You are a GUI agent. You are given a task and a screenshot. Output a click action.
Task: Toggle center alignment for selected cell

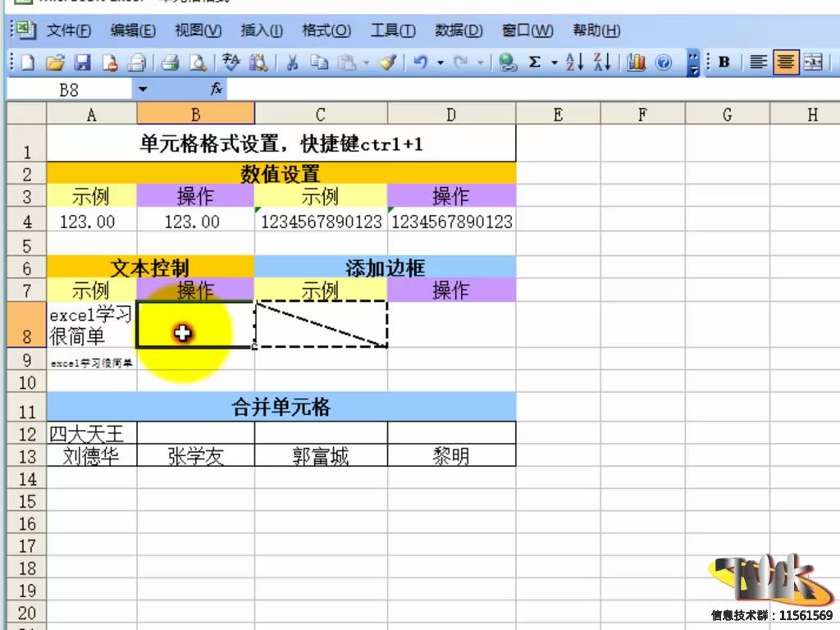click(x=785, y=62)
